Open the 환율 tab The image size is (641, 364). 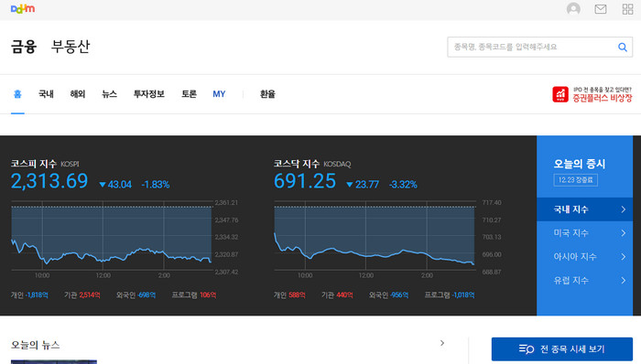pyautogui.click(x=267, y=94)
